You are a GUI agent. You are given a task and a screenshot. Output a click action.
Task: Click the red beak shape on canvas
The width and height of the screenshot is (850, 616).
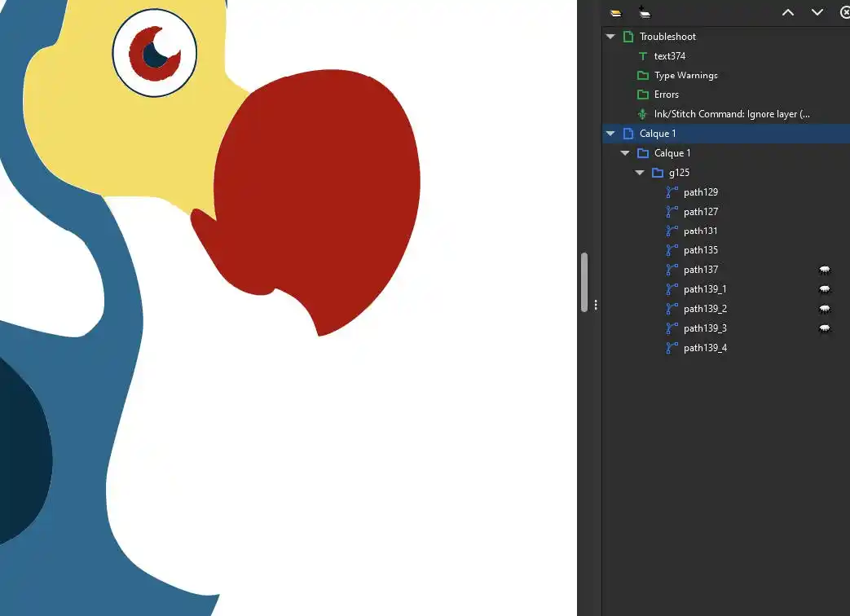(326, 196)
